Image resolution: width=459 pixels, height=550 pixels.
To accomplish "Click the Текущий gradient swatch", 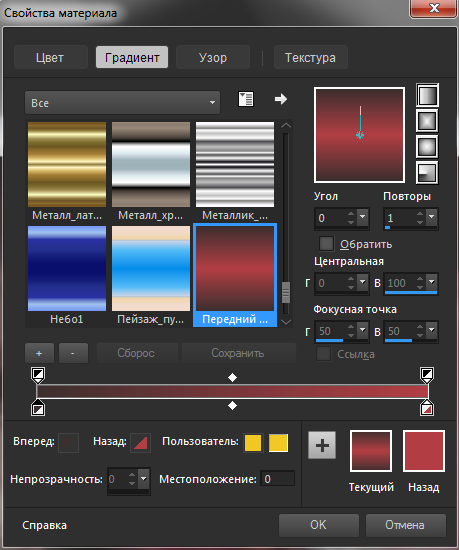I will (371, 451).
